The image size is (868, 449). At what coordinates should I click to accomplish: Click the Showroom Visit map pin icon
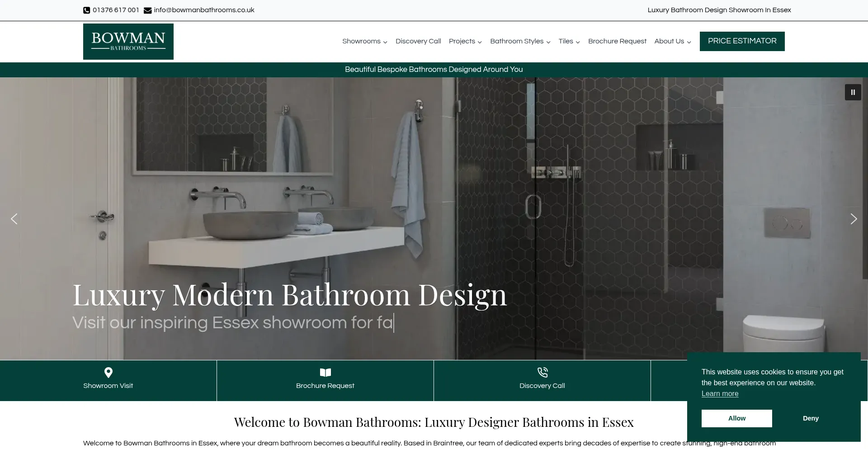pos(108,373)
